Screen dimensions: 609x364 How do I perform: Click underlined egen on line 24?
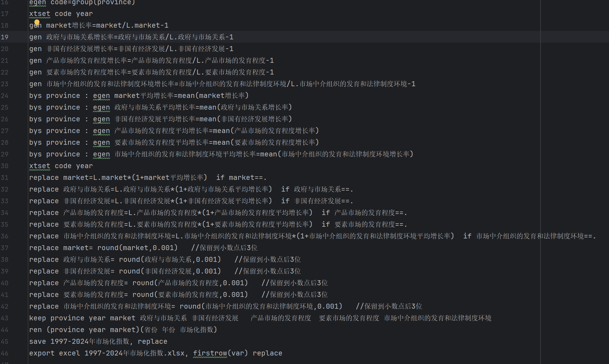click(x=101, y=96)
